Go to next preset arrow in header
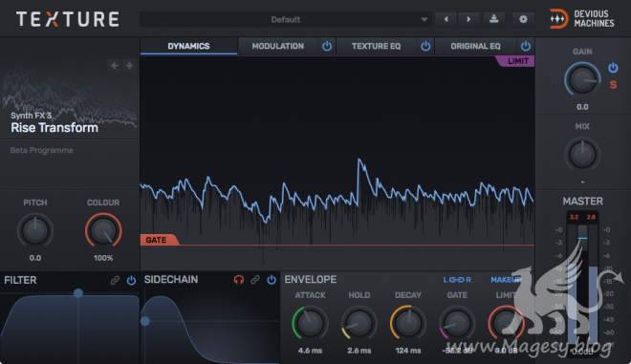Image resolution: width=631 pixels, height=364 pixels. [468, 19]
